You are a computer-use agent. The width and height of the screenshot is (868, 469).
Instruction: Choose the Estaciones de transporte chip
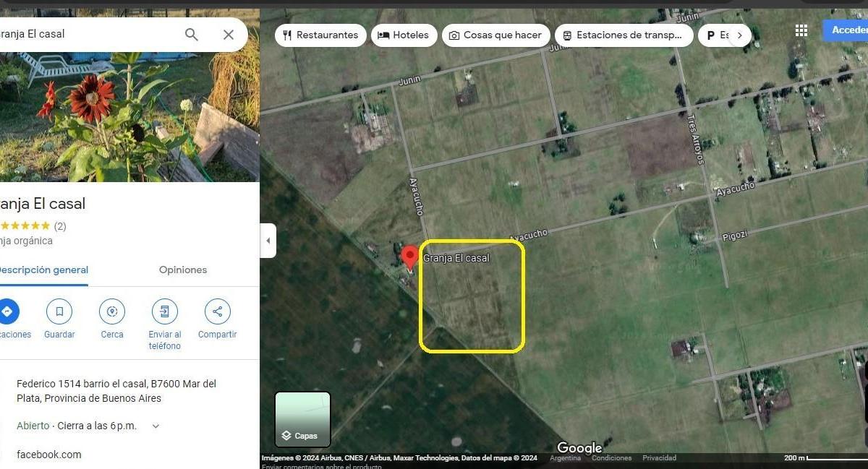(624, 35)
